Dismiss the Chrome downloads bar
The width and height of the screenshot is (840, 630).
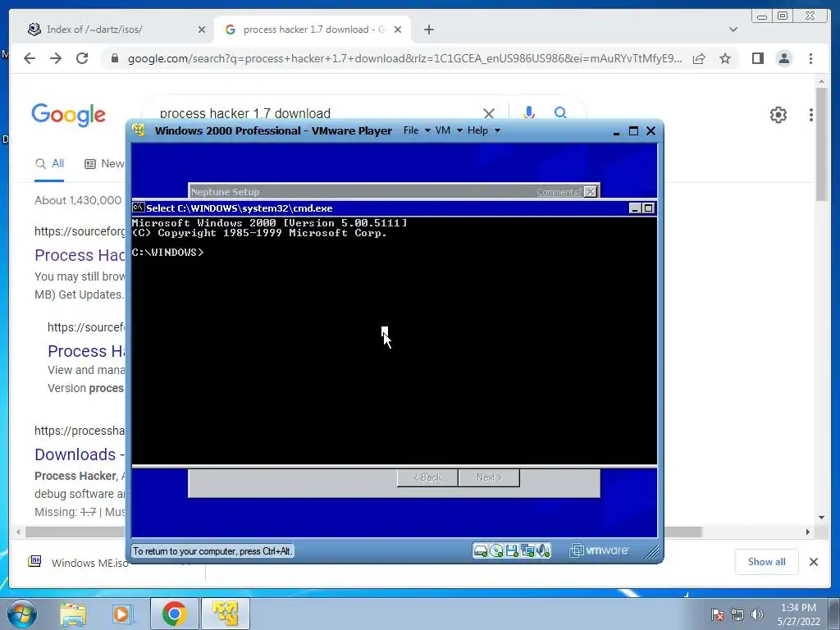pos(813,561)
